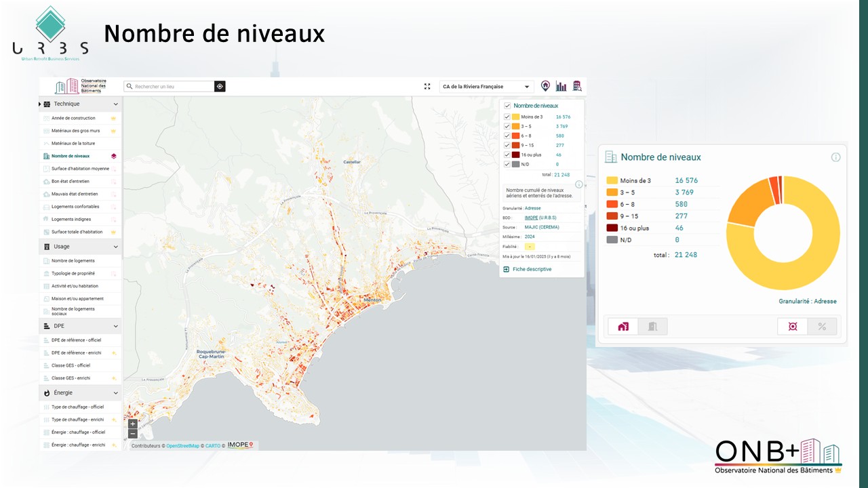Click the info icon in chart panel
Viewport: 868px width, 488px height.
point(835,157)
